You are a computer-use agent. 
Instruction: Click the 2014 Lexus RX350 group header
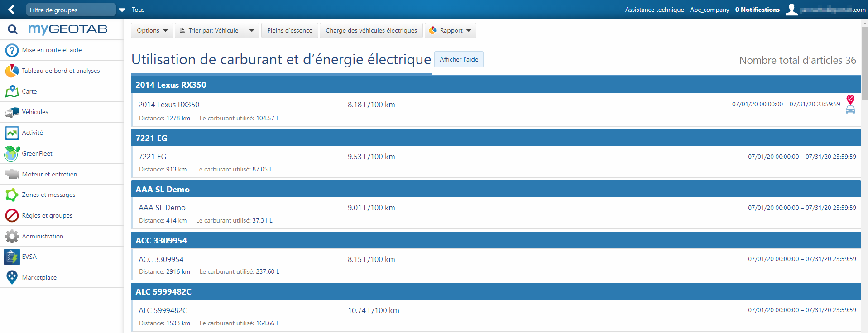[496, 85]
